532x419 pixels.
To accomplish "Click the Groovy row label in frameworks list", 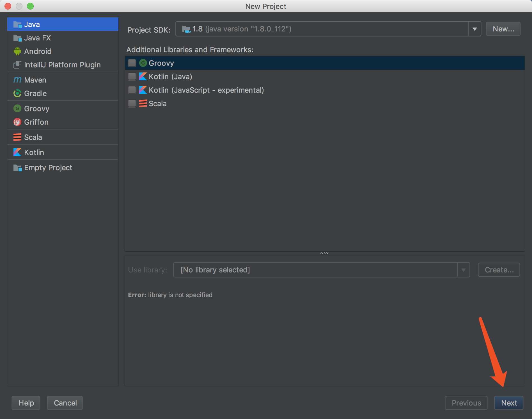I will [161, 63].
